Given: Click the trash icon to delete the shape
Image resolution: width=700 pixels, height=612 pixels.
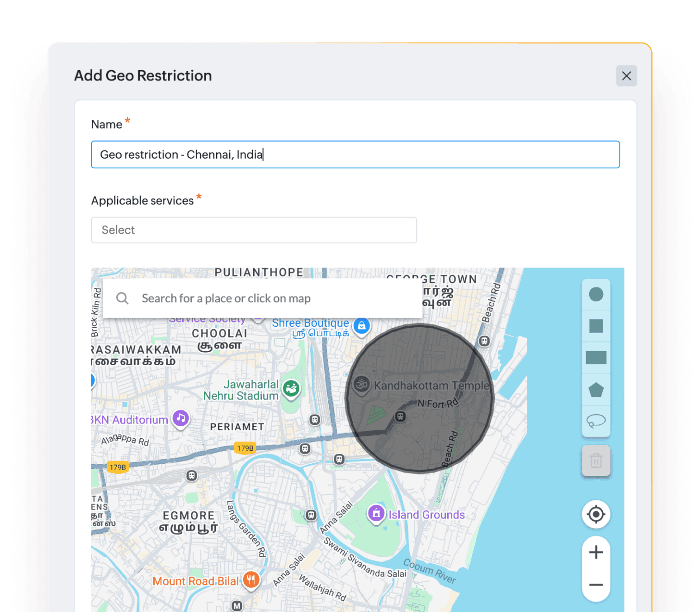Looking at the screenshot, I should click(x=596, y=461).
